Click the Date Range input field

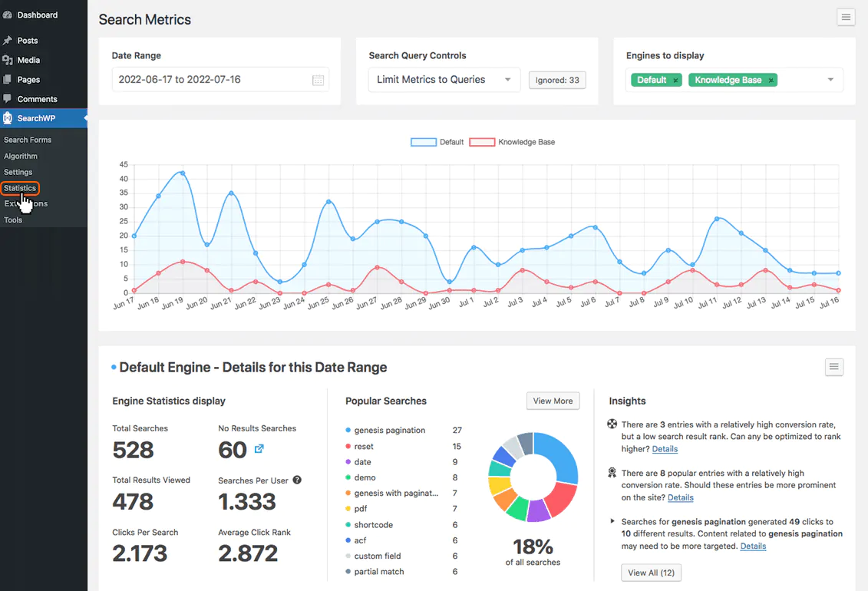tap(220, 80)
